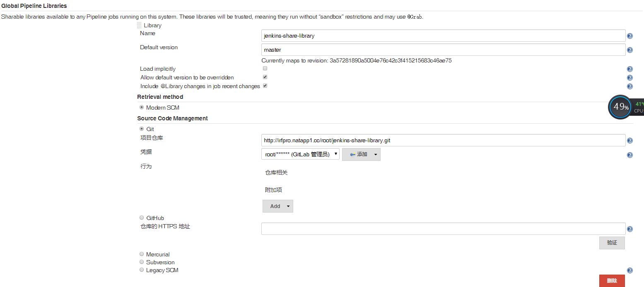Select the Legacy SCM radio button
Viewport: 644px width, 287px height.
coord(142,270)
